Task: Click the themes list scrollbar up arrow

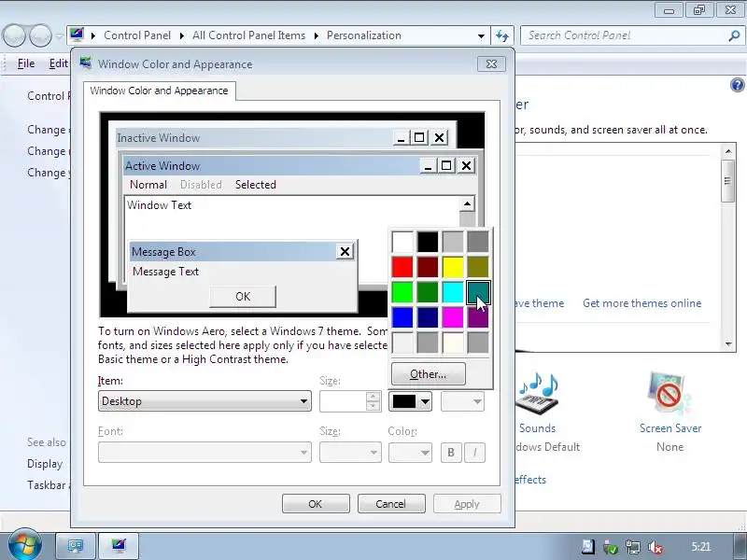Action: coord(728,151)
